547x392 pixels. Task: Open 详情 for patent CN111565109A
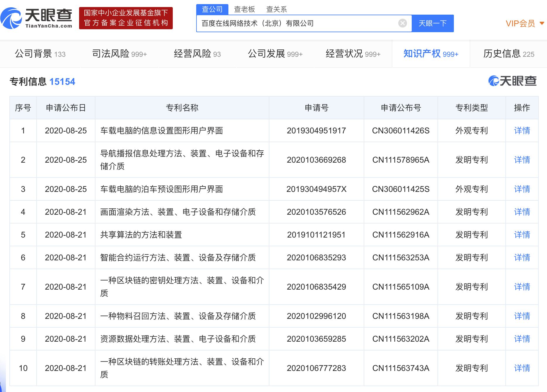tap(522, 287)
